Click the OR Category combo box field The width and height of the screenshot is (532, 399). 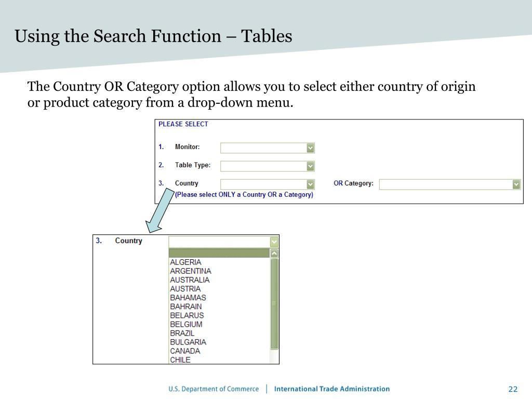449,184
